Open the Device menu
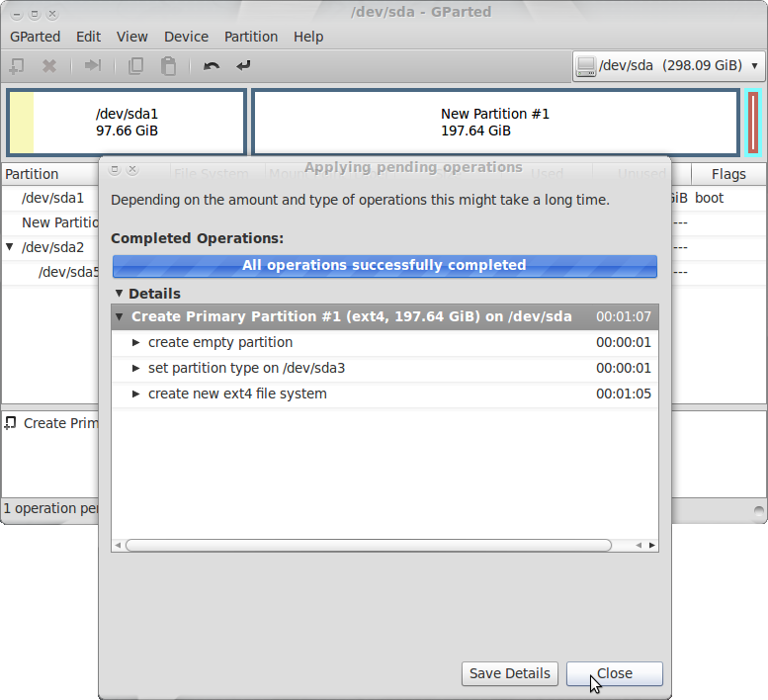The width and height of the screenshot is (768, 700). [x=186, y=37]
